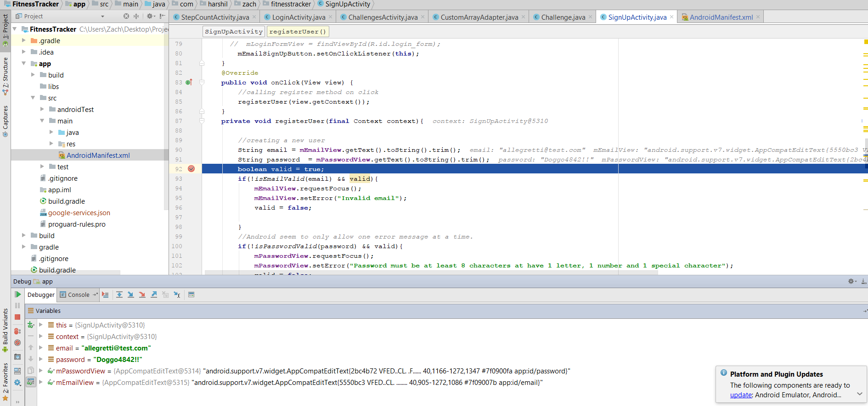This screenshot has height=406, width=868.
Task: Switch to Challenge.java tab
Action: tap(563, 17)
